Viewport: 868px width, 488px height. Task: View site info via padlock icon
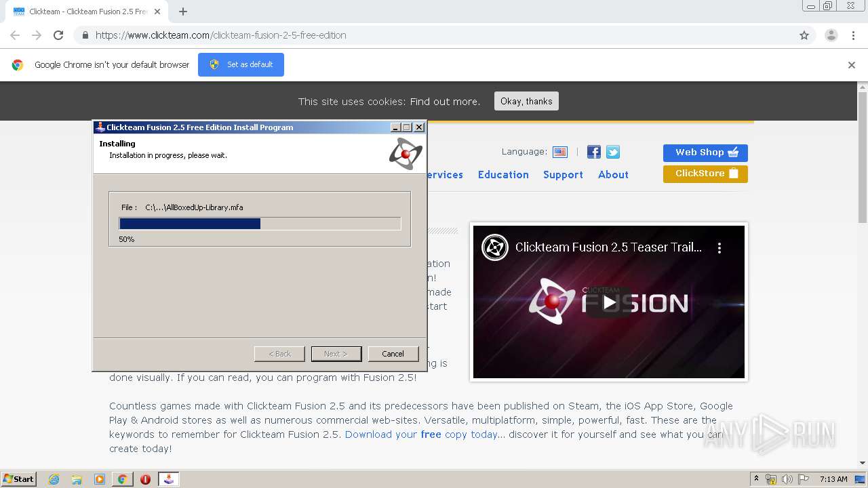click(85, 35)
